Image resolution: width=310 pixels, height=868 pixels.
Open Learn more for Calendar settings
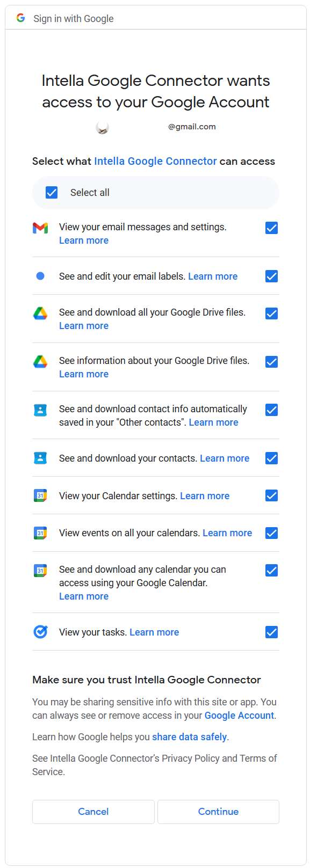(205, 496)
